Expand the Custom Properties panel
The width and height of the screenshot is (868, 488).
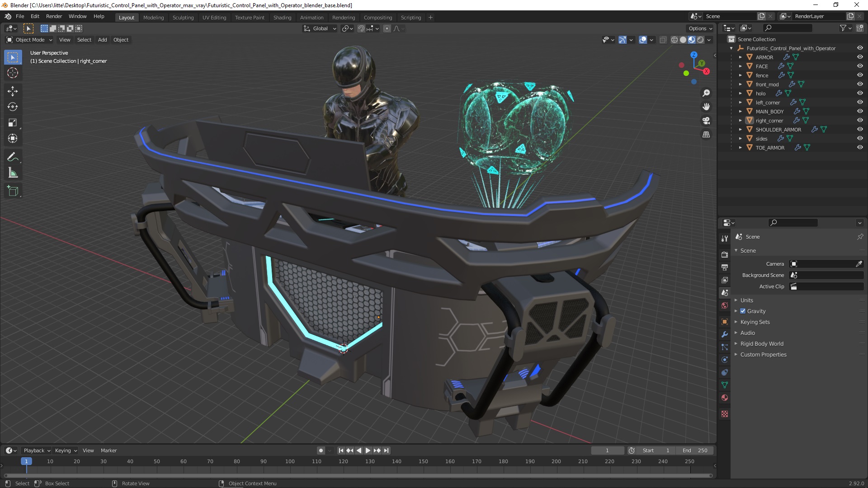763,354
